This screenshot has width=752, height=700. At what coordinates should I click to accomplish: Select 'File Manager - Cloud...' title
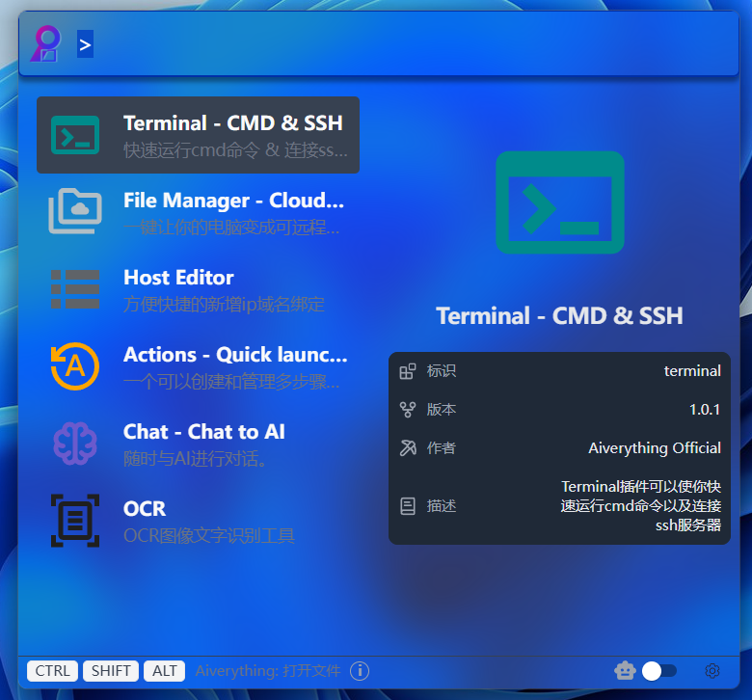coord(233,201)
